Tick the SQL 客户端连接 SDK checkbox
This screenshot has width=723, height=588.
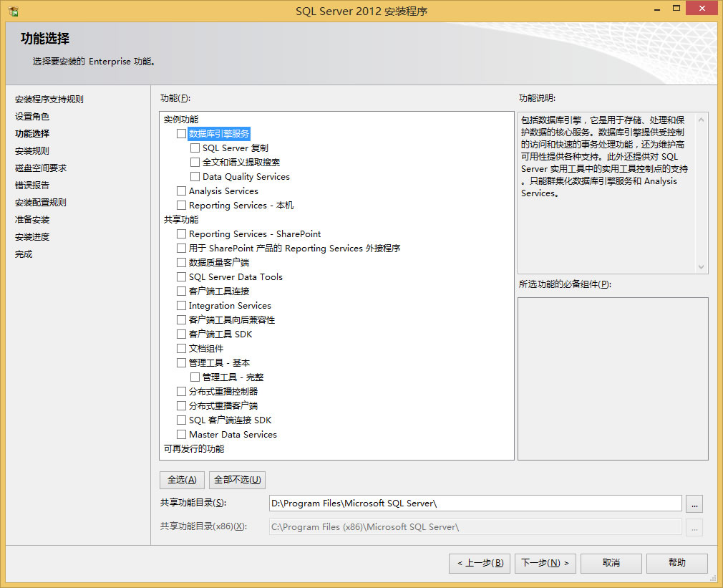pyautogui.click(x=181, y=420)
